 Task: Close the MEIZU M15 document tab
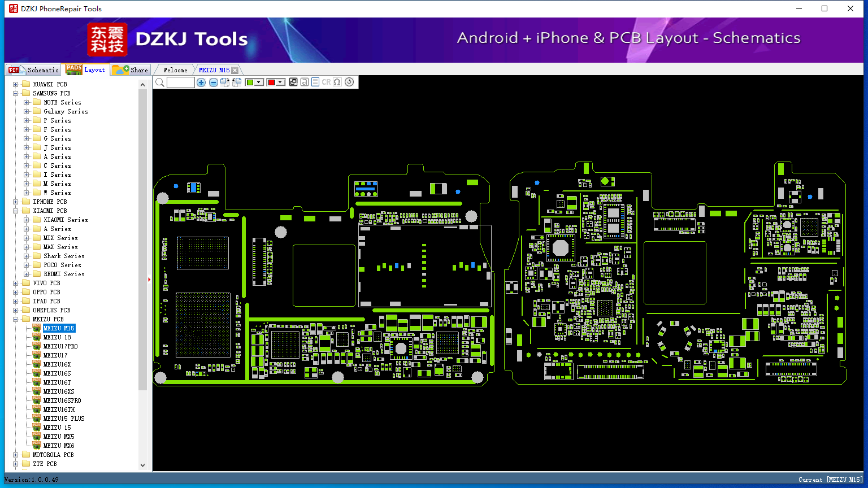[235, 70]
